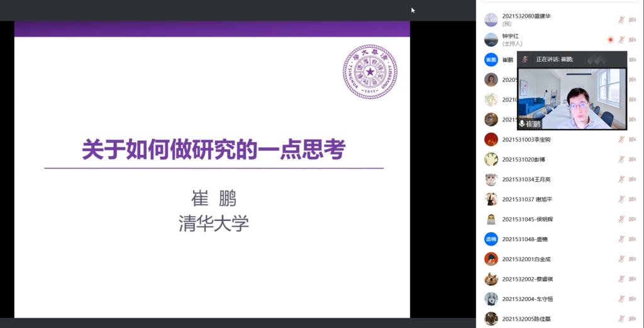This screenshot has width=644, height=328.
Task: Click the blue 盛楠 avatar
Action: click(491, 239)
